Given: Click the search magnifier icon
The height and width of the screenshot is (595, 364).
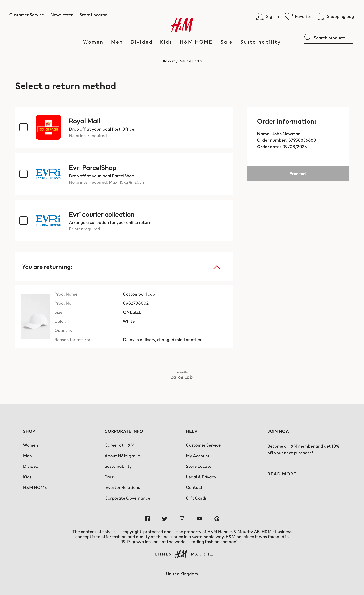Looking at the screenshot, I should pyautogui.click(x=308, y=37).
